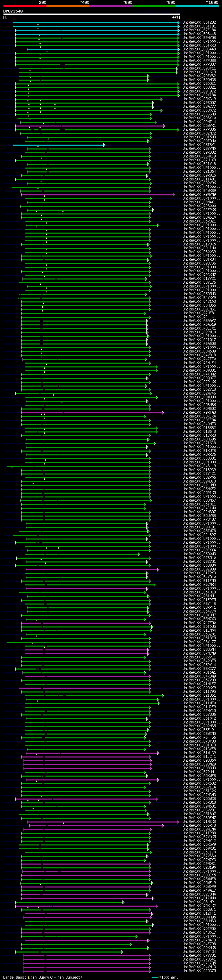Click the orange ~40% identity legend segment
The image size is (222, 980).
[68, 7]
